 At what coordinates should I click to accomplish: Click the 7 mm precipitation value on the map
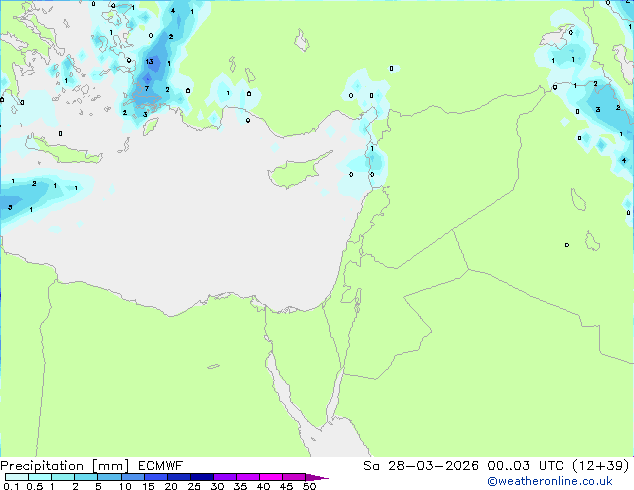tap(147, 88)
